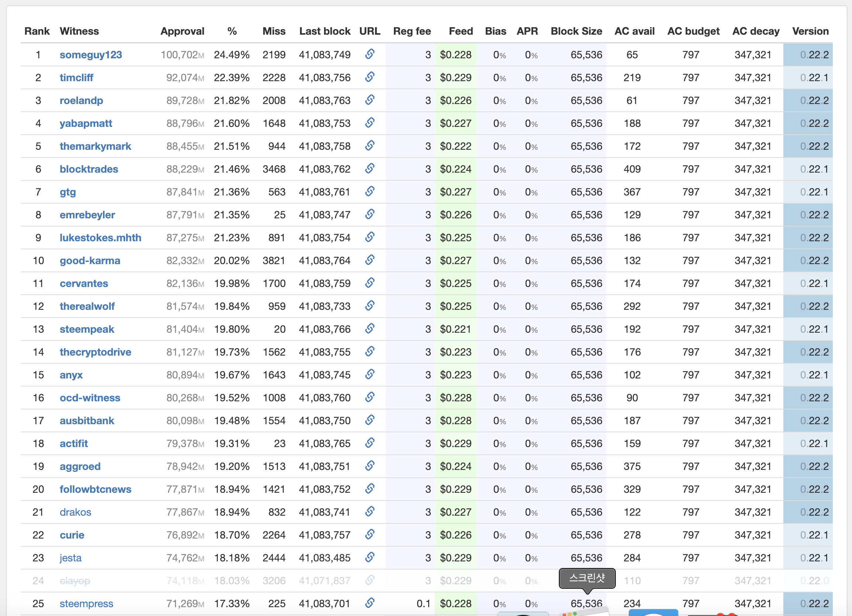The height and width of the screenshot is (616, 852).
Task: Open the URL link icon for ausbitbank
Action: pos(370,421)
